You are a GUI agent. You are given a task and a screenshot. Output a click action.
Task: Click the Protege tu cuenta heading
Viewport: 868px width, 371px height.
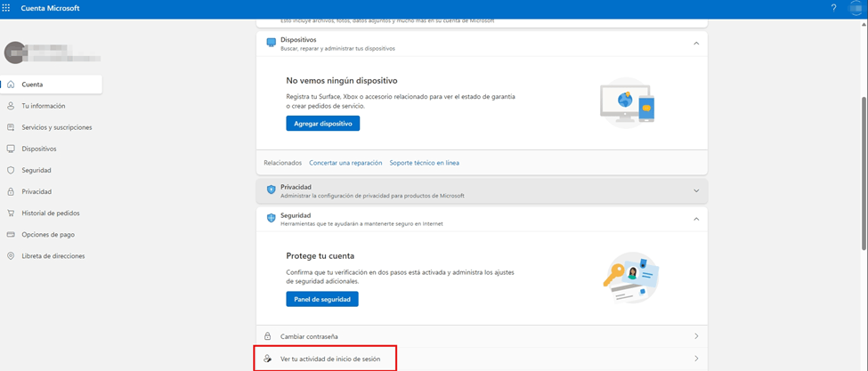(x=320, y=256)
